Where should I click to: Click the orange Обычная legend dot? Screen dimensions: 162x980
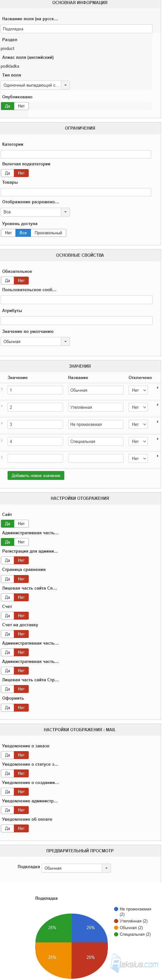(116, 928)
